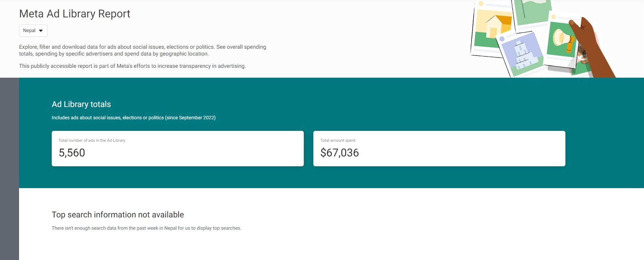Select the Total number of ads card
The image size is (644, 260).
(x=178, y=149)
